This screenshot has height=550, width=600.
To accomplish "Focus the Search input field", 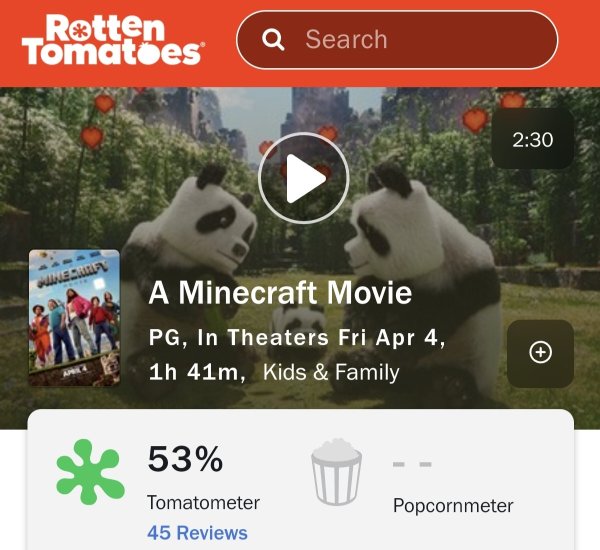I will coord(397,39).
